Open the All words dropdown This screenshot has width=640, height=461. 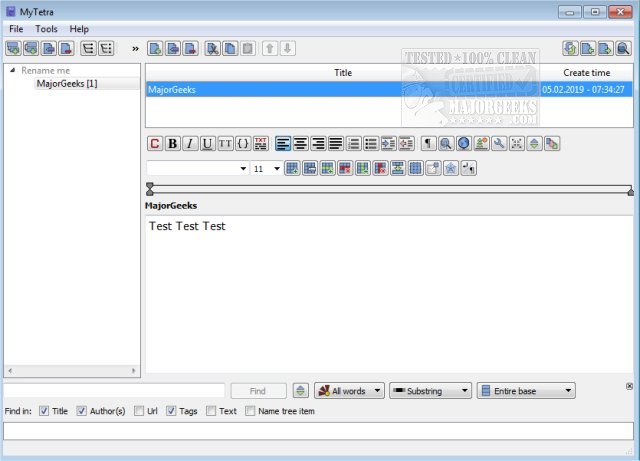(349, 391)
